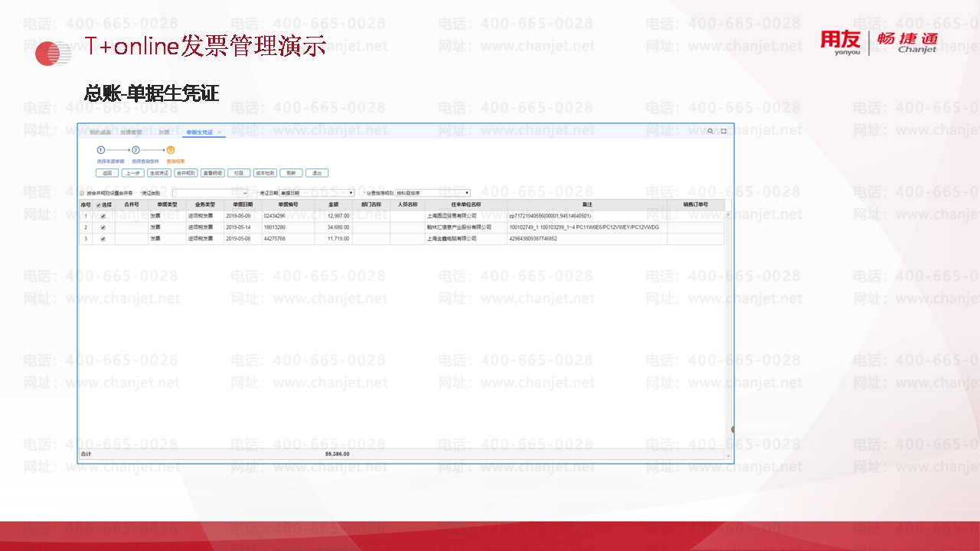Click document number 44275768
The width and height of the screenshot is (980, 551).
(x=275, y=239)
